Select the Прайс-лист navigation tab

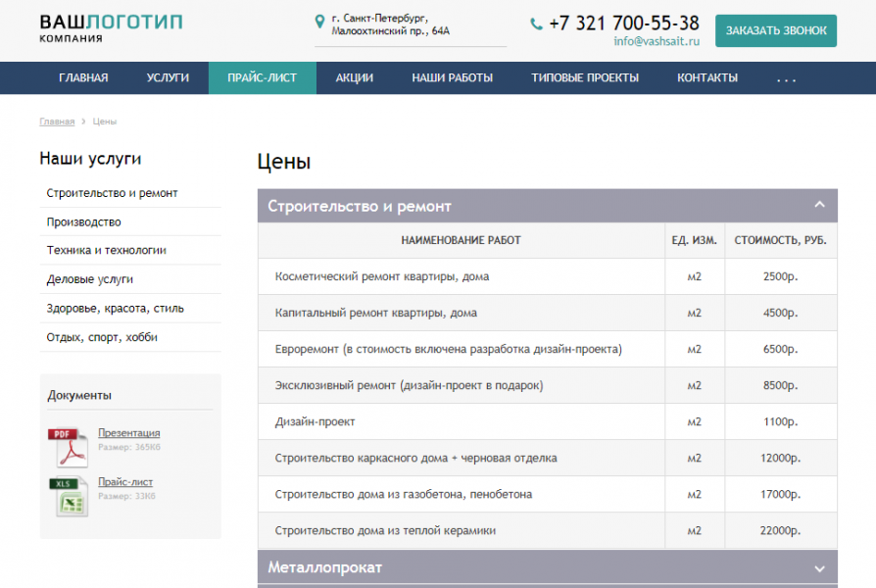click(262, 78)
